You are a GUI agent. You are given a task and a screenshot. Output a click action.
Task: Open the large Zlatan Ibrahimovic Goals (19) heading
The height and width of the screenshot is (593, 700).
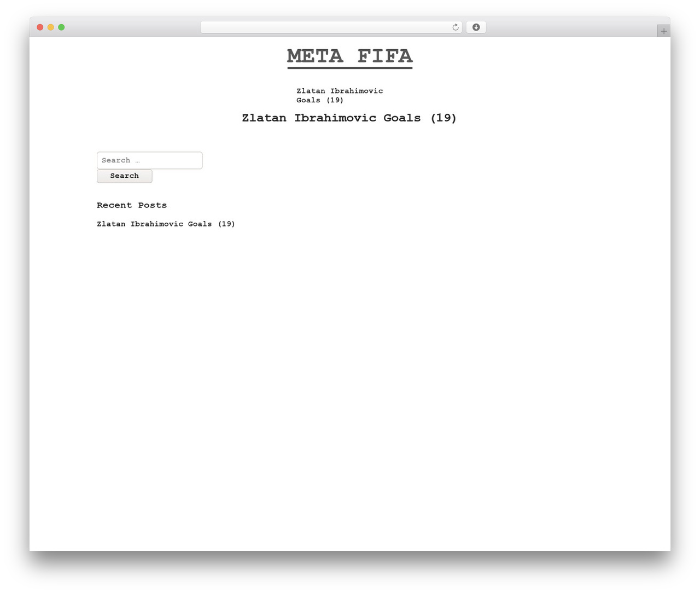[349, 118]
